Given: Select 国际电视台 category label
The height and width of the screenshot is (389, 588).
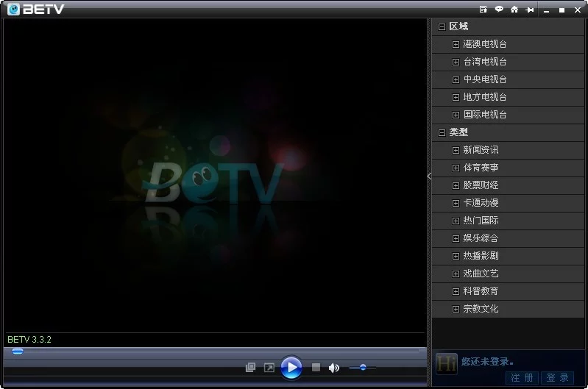Looking at the screenshot, I should pos(485,115).
